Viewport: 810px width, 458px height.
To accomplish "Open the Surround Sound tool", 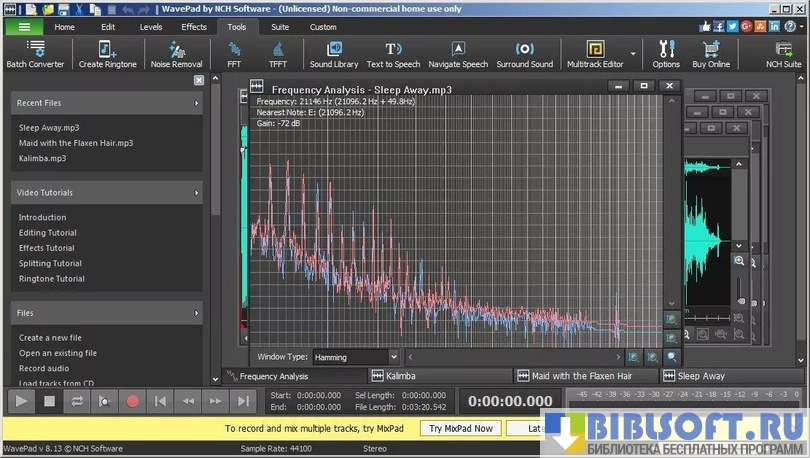I will (524, 54).
